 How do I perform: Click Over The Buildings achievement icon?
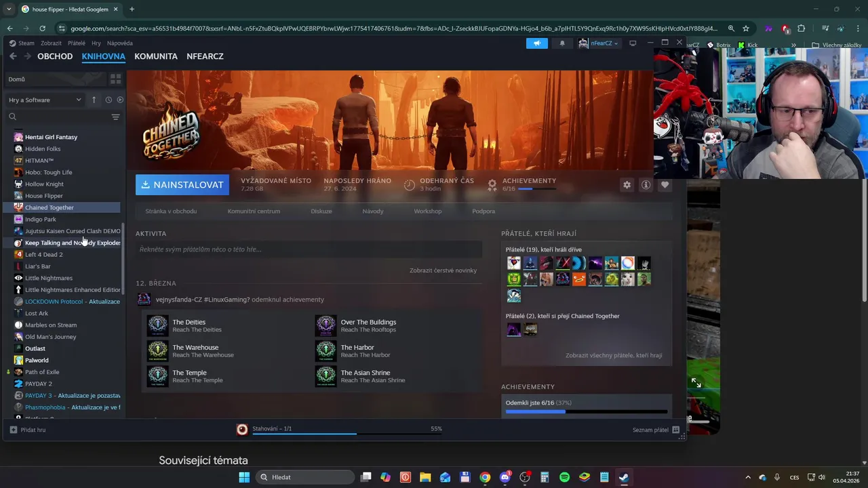coord(325,325)
